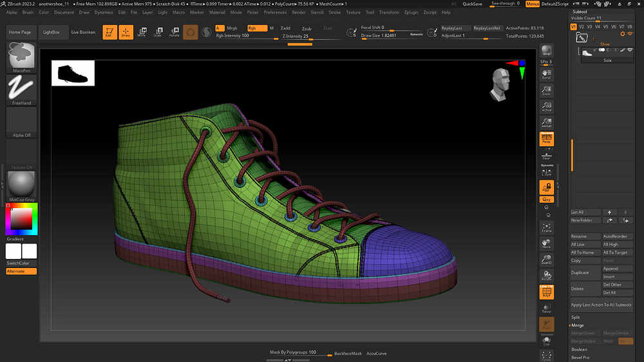
Task: Expand the Split section
Action: [575, 317]
